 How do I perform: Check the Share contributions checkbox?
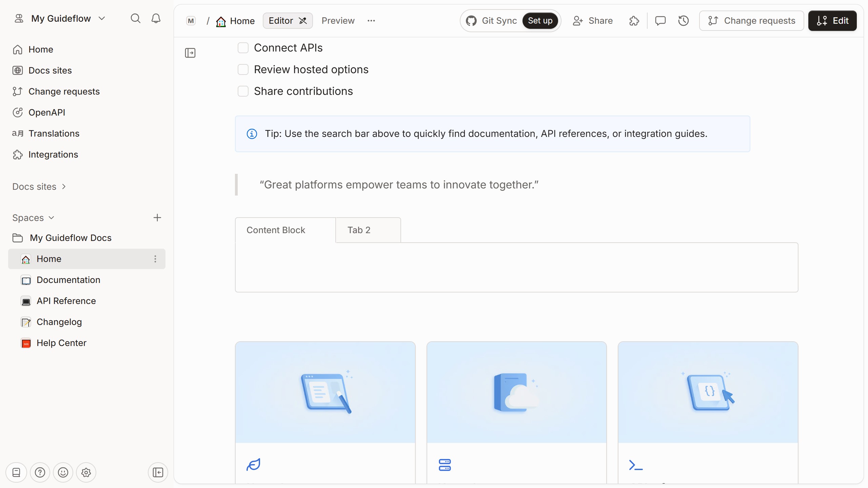(243, 91)
